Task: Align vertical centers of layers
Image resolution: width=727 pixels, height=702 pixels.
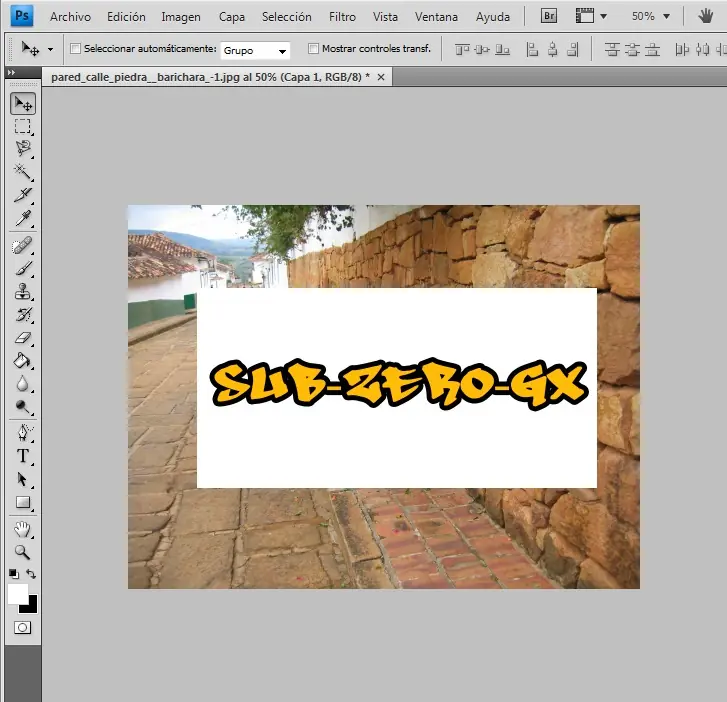Action: (x=482, y=49)
